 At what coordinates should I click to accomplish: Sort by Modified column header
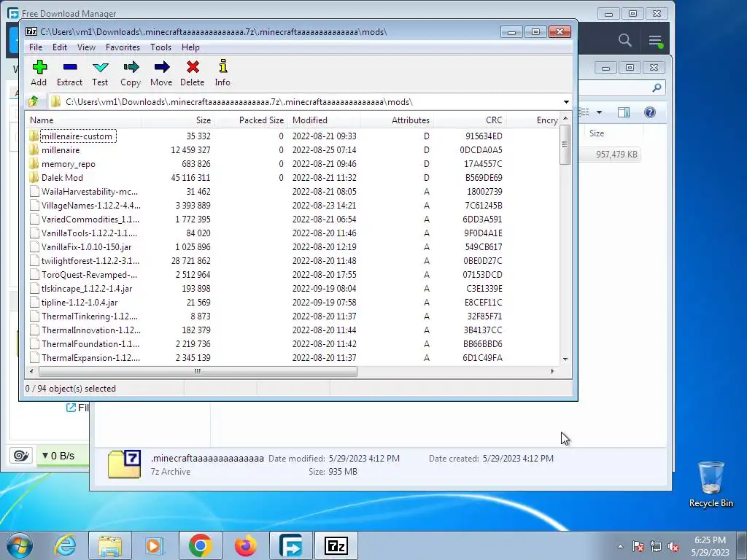point(324,120)
